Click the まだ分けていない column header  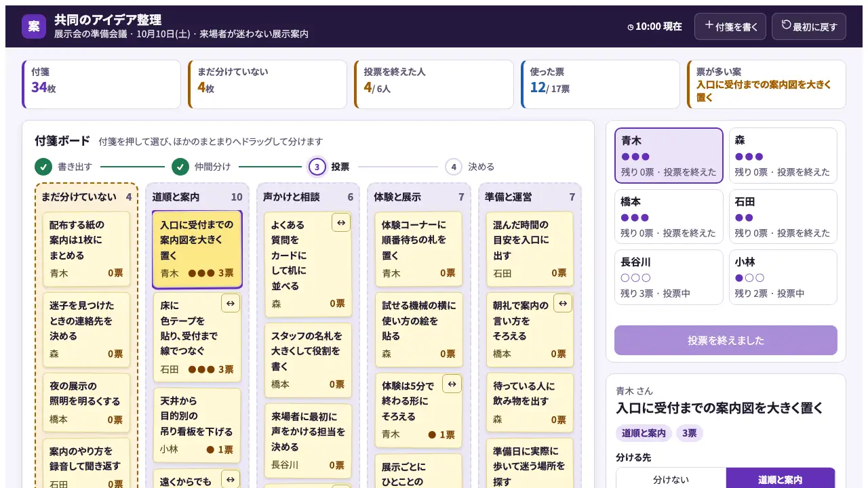pyautogui.click(x=86, y=197)
